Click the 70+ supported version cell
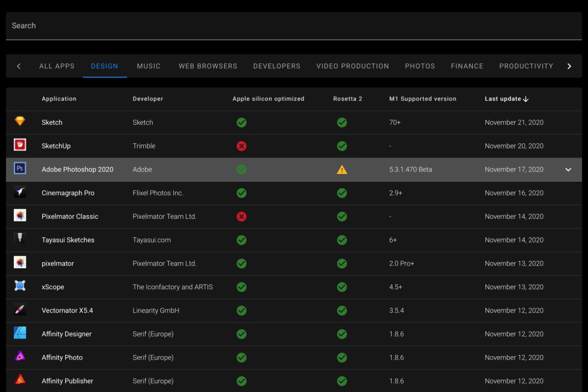Image resolution: width=588 pixels, height=392 pixels. click(395, 122)
